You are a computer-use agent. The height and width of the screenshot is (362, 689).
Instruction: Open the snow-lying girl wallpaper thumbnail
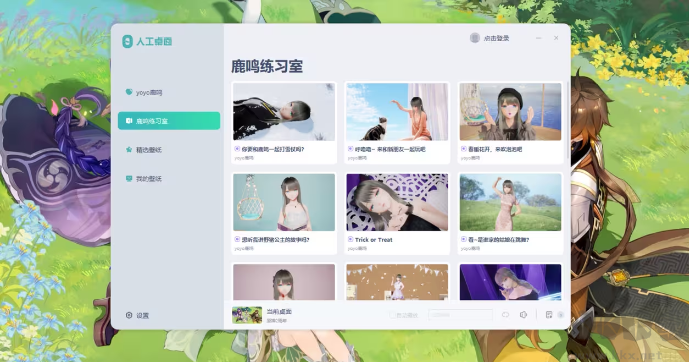[x=284, y=112]
